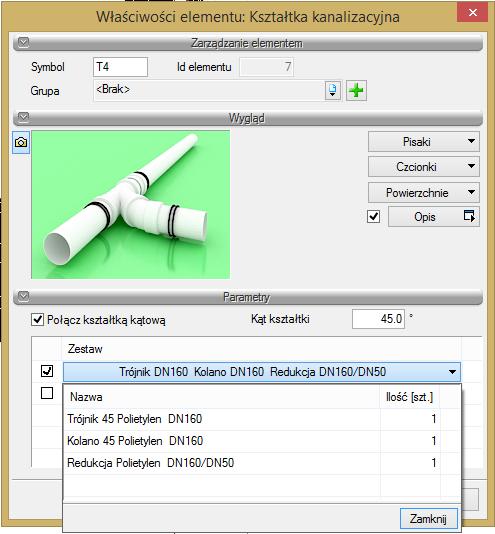495x534 pixels.
Task: Open the Pisaki dropdown
Action: (423, 142)
